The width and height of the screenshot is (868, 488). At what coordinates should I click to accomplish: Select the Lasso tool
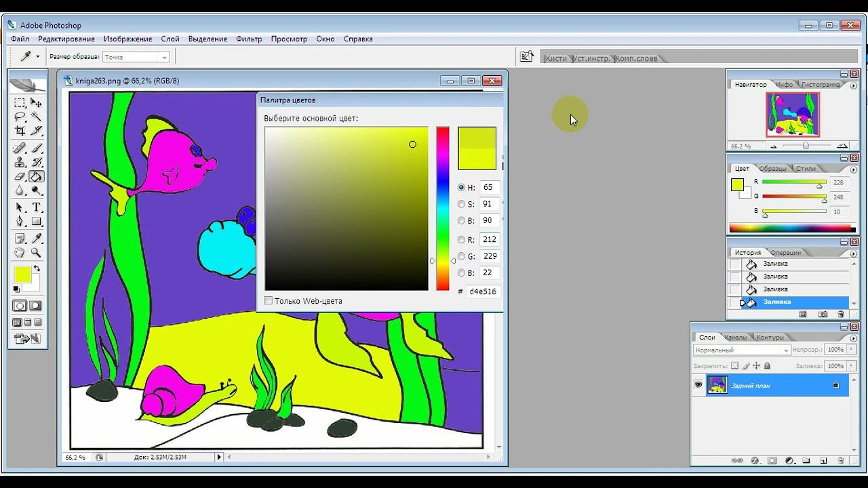click(x=20, y=117)
